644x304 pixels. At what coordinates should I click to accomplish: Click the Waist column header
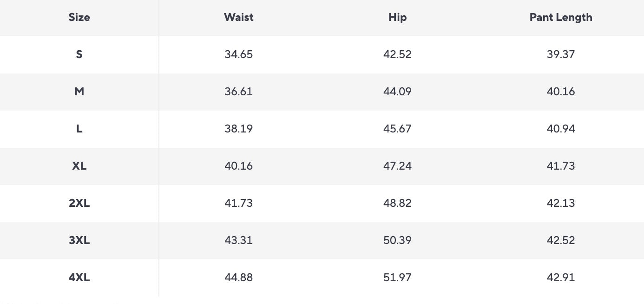tap(238, 17)
